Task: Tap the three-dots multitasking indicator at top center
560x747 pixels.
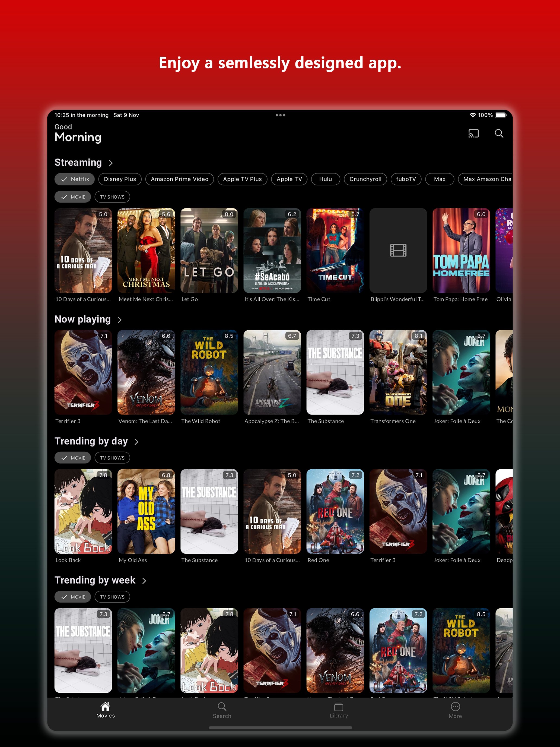Action: pos(280,115)
